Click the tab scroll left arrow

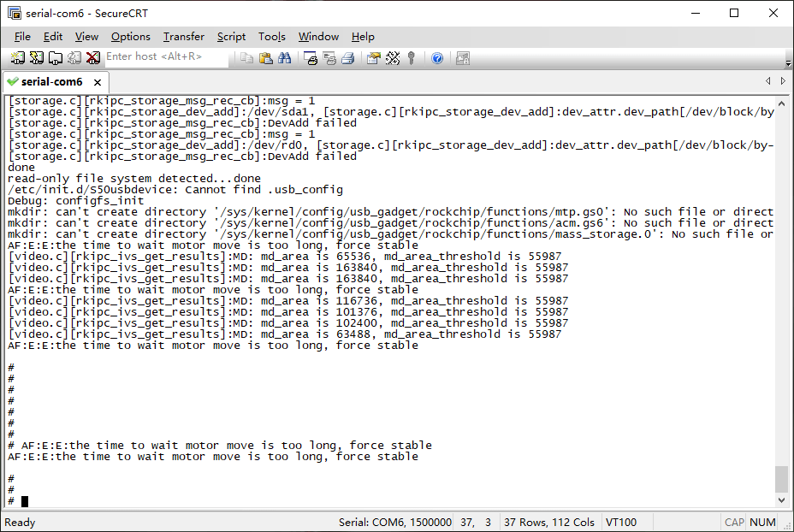click(768, 81)
